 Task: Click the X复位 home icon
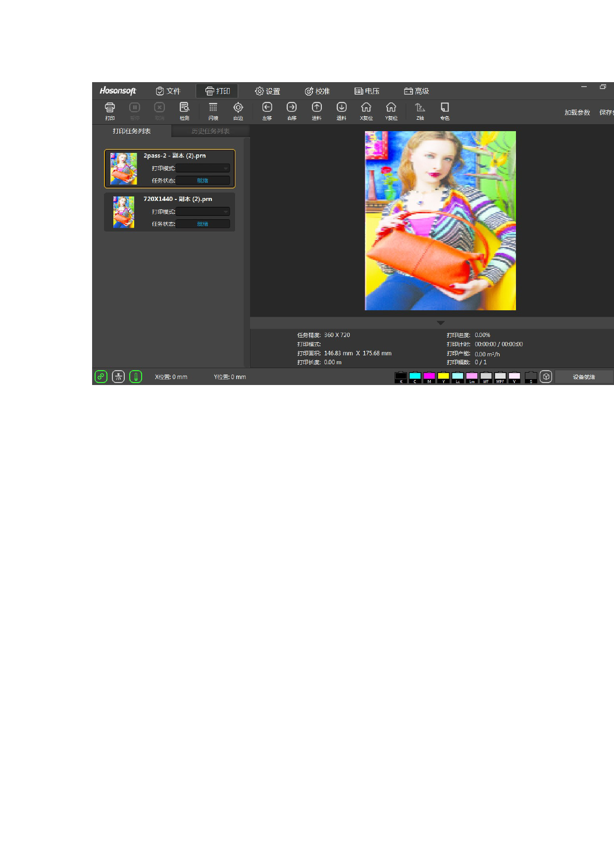[366, 111]
